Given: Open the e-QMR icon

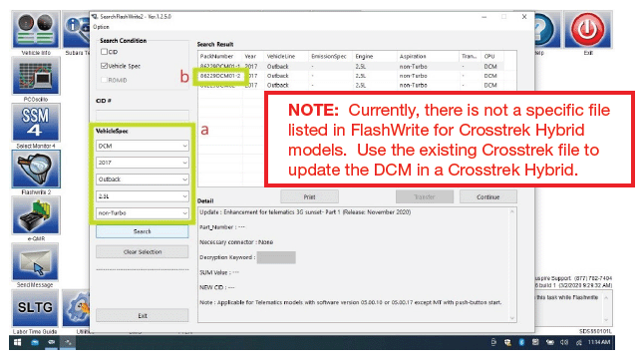Looking at the screenshot, I should coord(36,215).
